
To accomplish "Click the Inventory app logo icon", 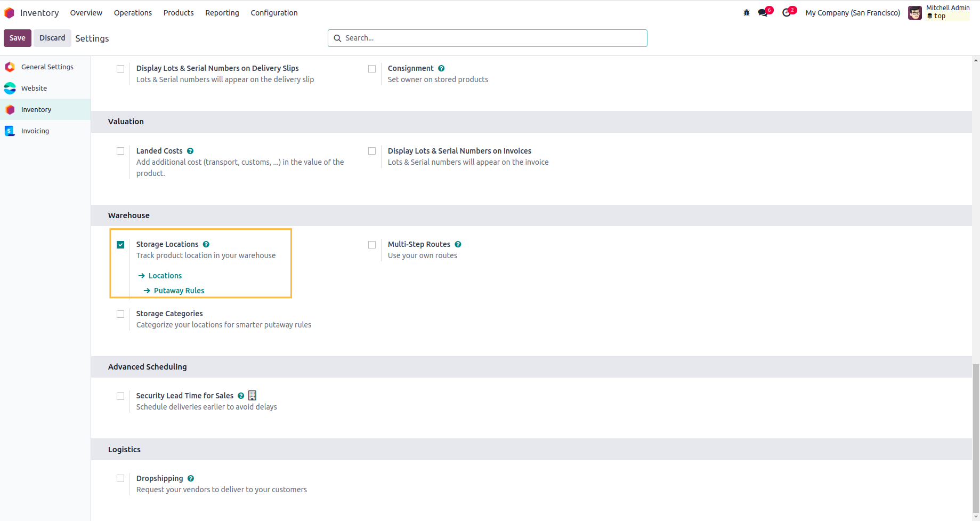I will click(x=9, y=13).
